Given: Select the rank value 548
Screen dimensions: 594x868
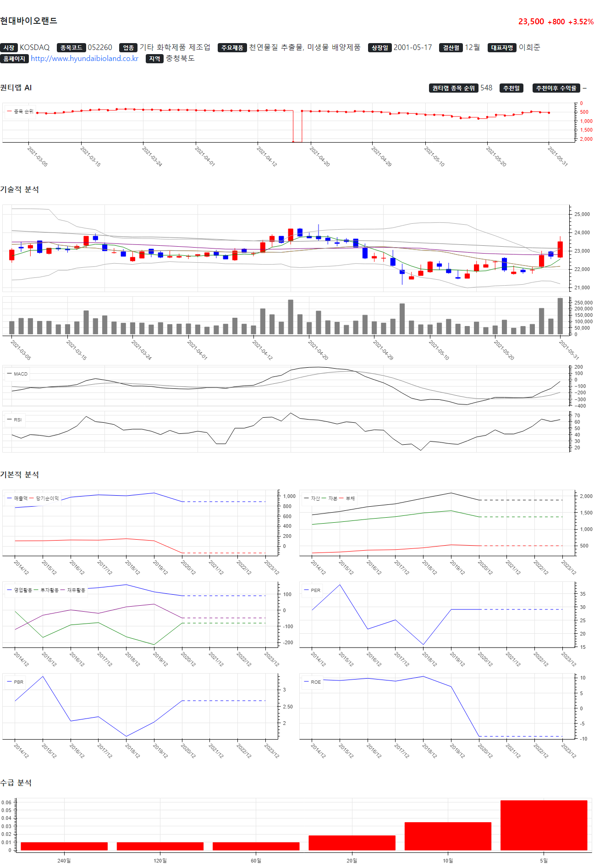Looking at the screenshot, I should pos(486,88).
